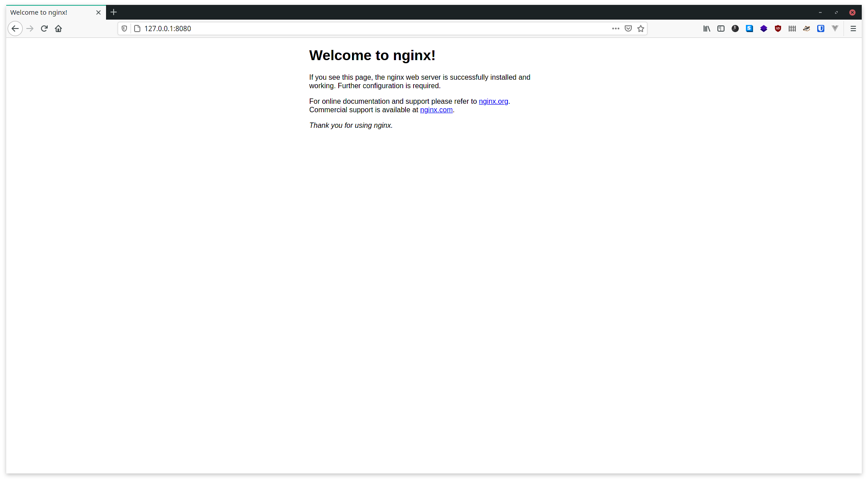This screenshot has height=481, width=868.
Task: Show tracking protection shield info
Action: click(x=124, y=29)
